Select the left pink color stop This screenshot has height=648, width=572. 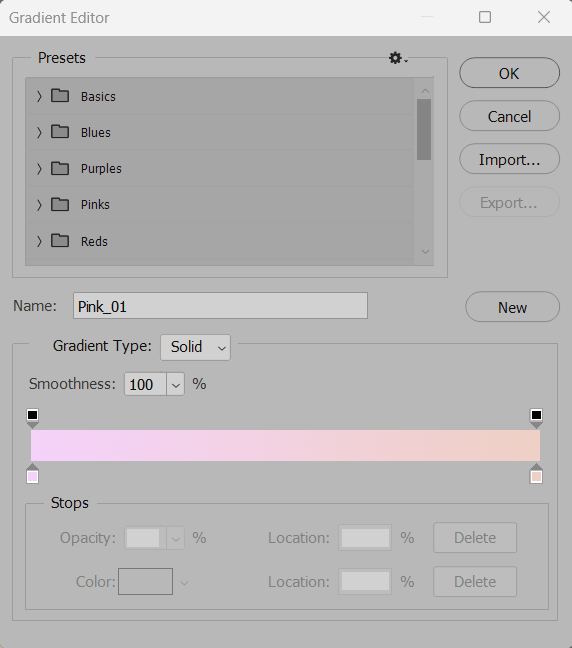pyautogui.click(x=32, y=474)
